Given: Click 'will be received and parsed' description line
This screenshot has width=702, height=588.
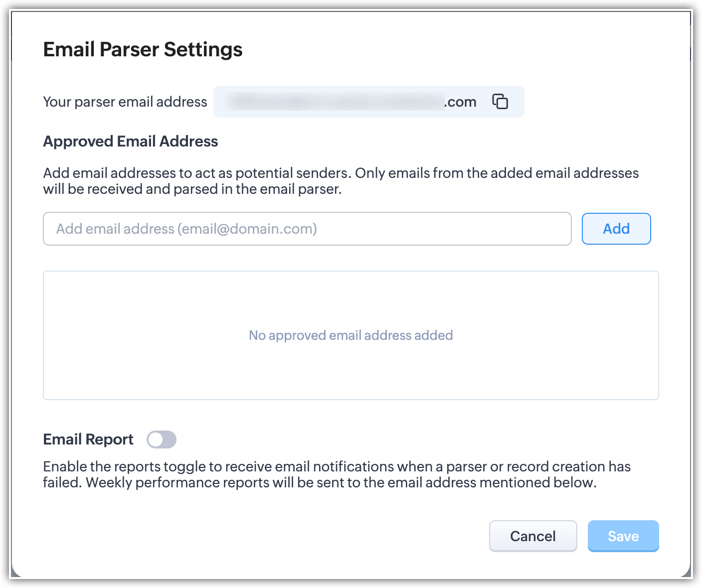Looking at the screenshot, I should click(192, 189).
